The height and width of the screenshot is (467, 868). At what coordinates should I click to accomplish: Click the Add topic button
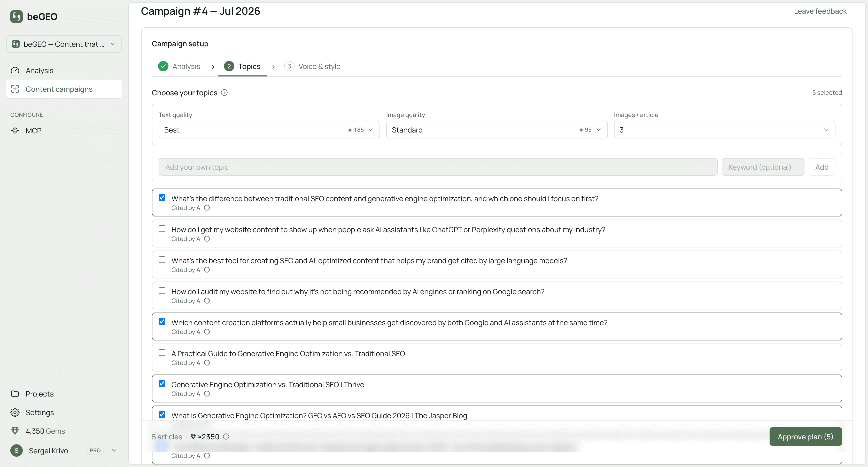[822, 167]
